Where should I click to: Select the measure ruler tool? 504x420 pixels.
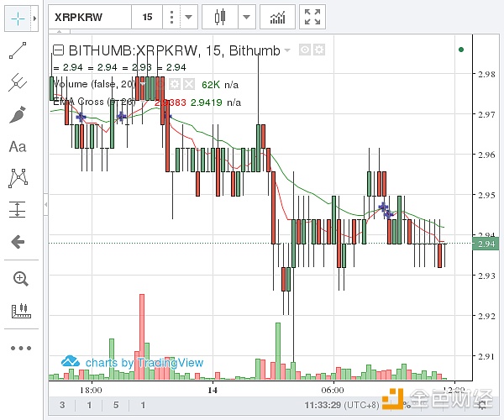21,311
